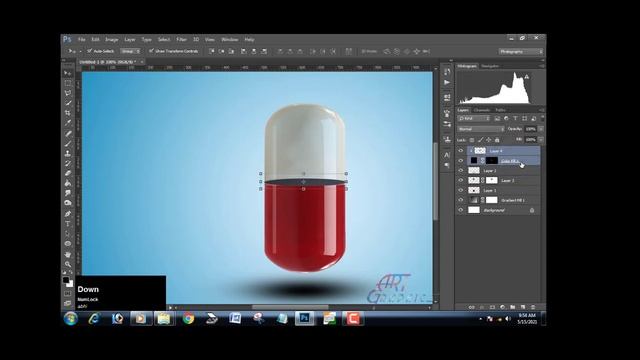
Task: Select the Eyedropper tool
Action: (68, 122)
